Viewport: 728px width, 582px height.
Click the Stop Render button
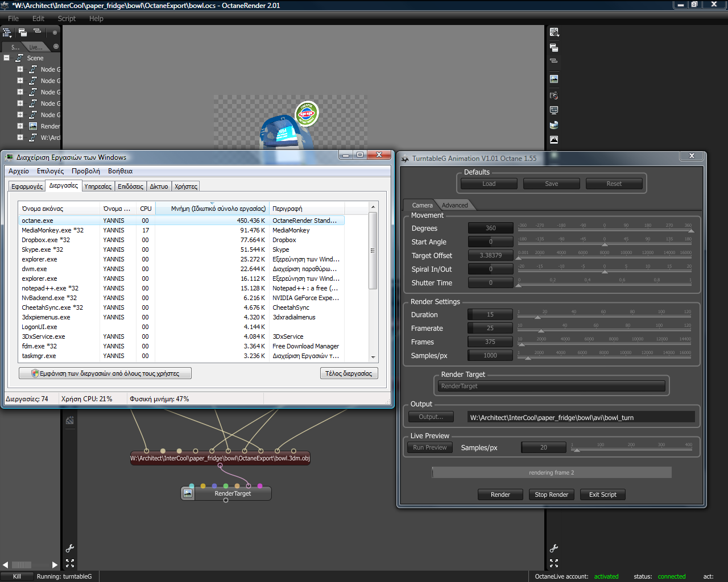(x=552, y=494)
